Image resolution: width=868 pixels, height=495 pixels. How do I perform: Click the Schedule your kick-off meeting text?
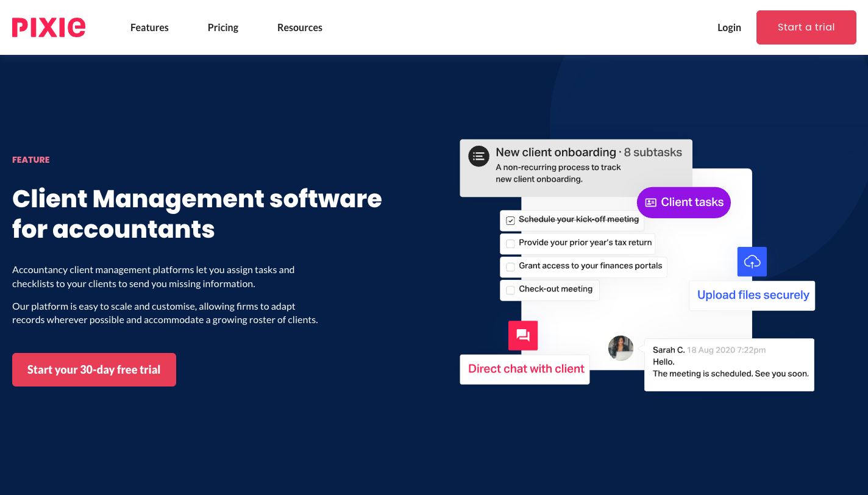pos(578,219)
